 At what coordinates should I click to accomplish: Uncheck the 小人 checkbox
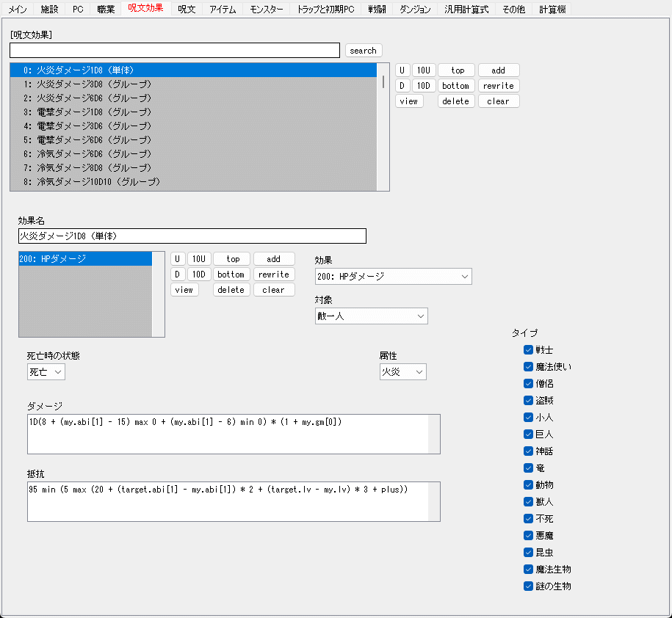pos(529,417)
